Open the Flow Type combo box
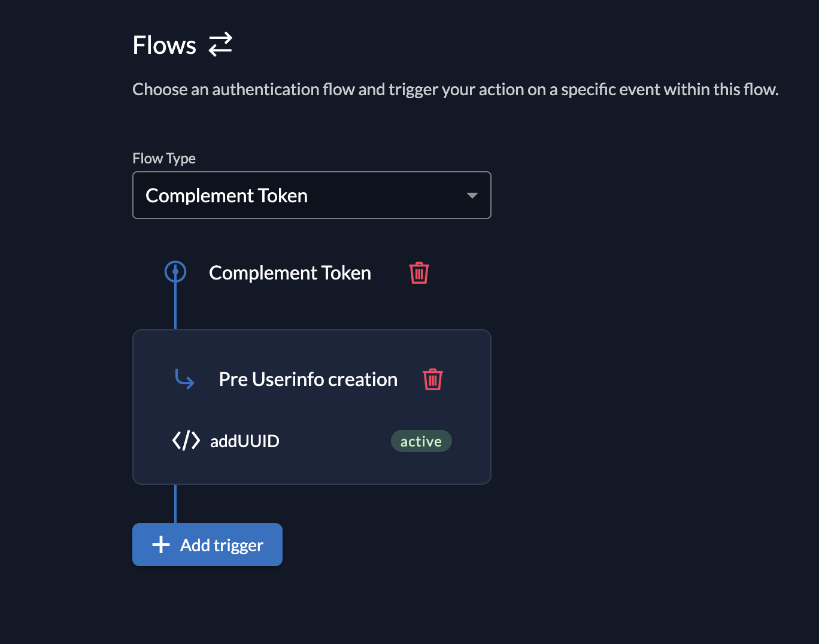The image size is (819, 644). tap(312, 195)
